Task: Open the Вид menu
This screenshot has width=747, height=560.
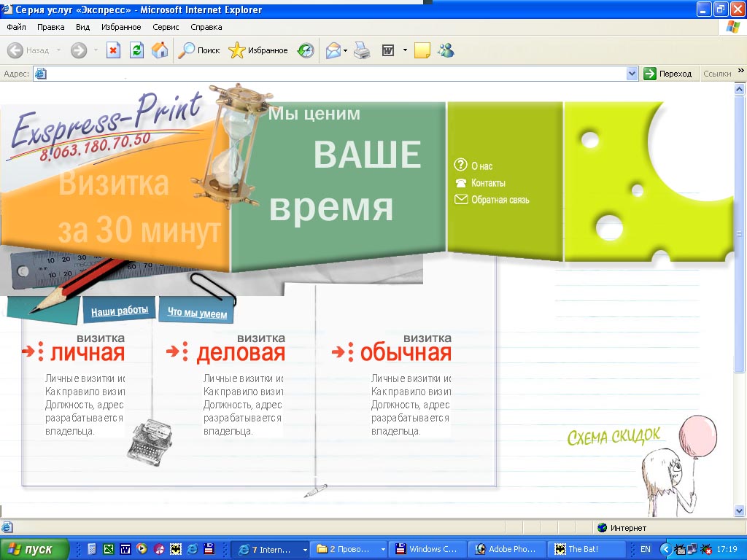Action: pyautogui.click(x=82, y=27)
